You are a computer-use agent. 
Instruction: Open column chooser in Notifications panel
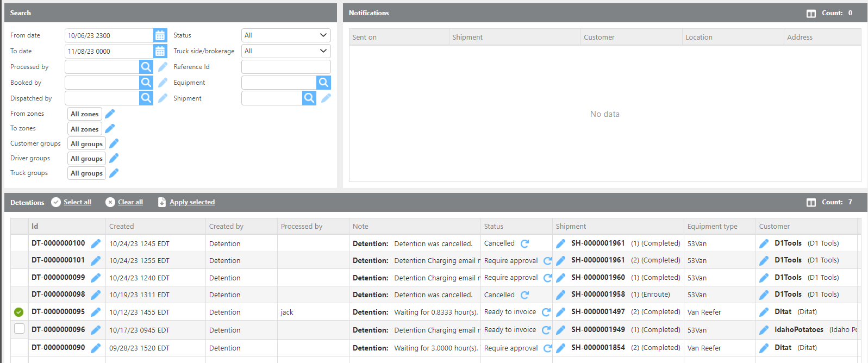[x=811, y=13]
